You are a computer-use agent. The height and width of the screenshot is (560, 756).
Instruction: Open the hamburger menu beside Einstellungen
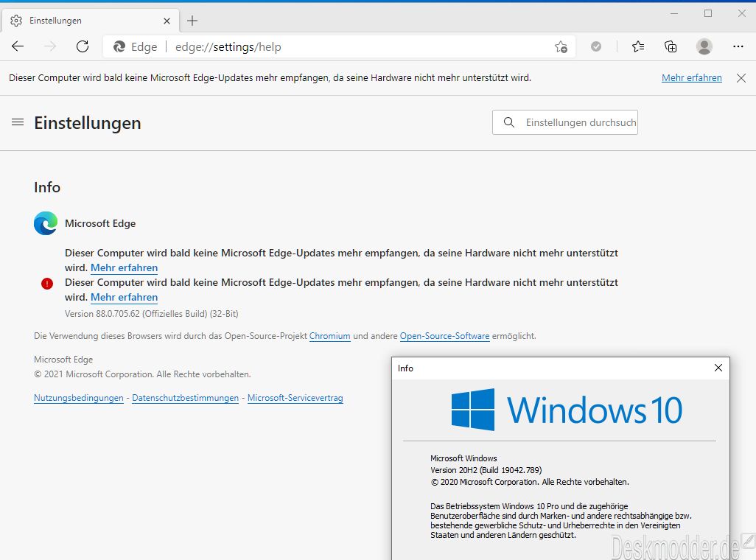(x=18, y=122)
